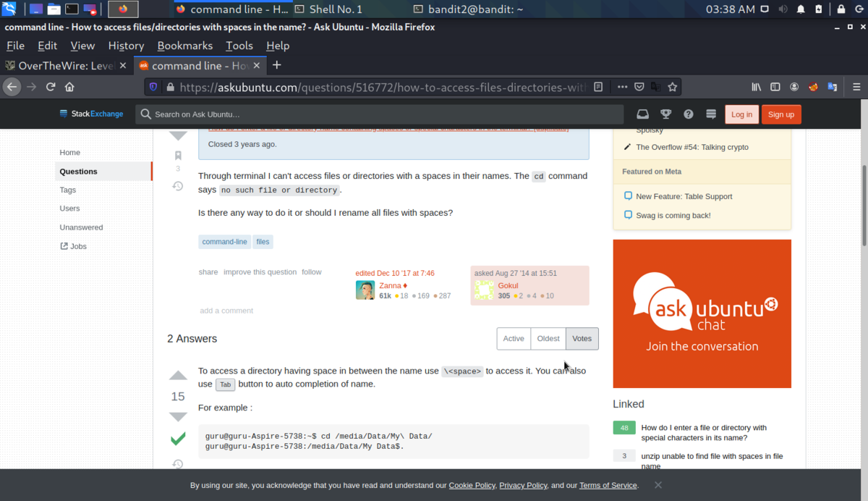This screenshot has height=501, width=868.
Task: Click the Save to Pocket icon
Action: (639, 87)
